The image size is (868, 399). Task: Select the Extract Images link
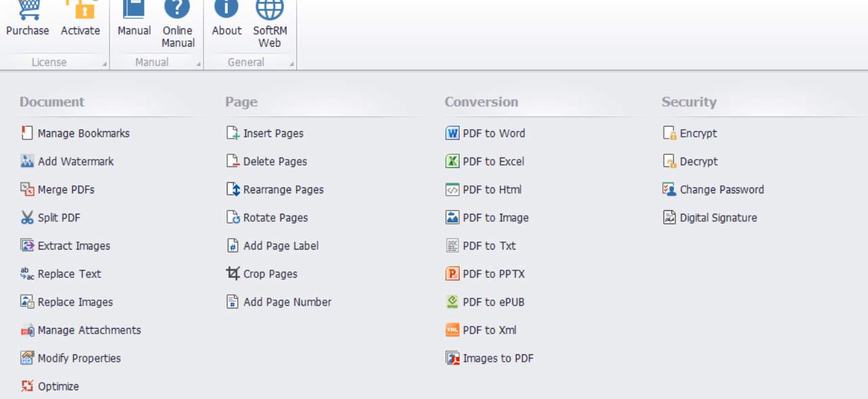(74, 245)
